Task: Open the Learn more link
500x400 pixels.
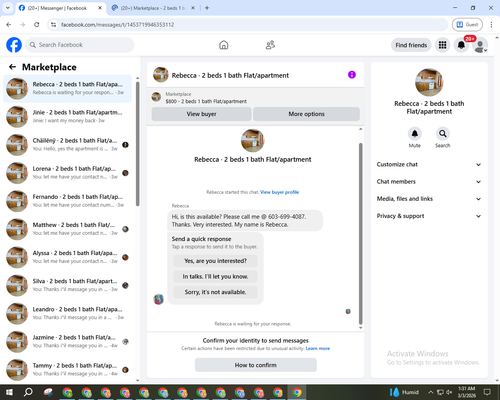Action: coord(318,348)
